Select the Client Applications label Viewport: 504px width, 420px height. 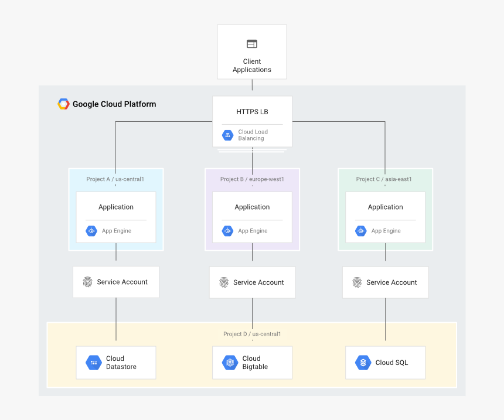pyautogui.click(x=252, y=66)
